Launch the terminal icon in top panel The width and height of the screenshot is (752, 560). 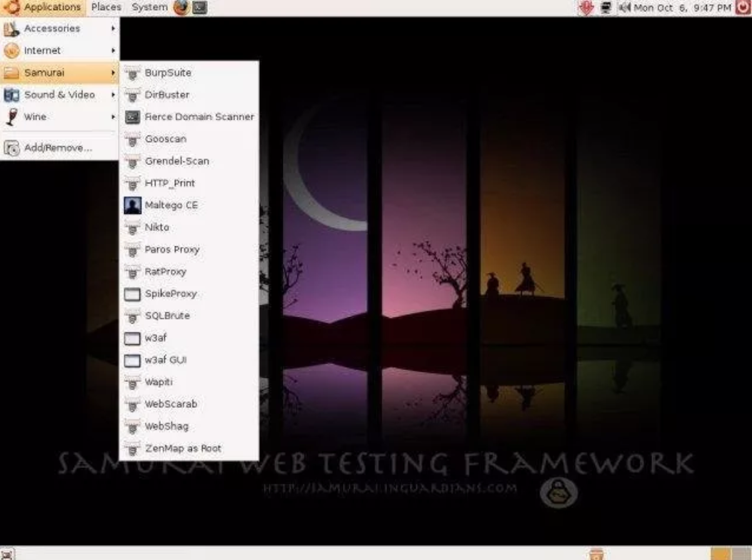click(199, 7)
